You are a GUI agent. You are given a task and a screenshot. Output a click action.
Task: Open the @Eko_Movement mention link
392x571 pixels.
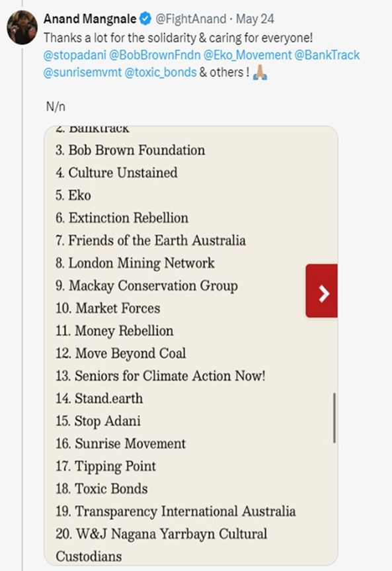[247, 55]
